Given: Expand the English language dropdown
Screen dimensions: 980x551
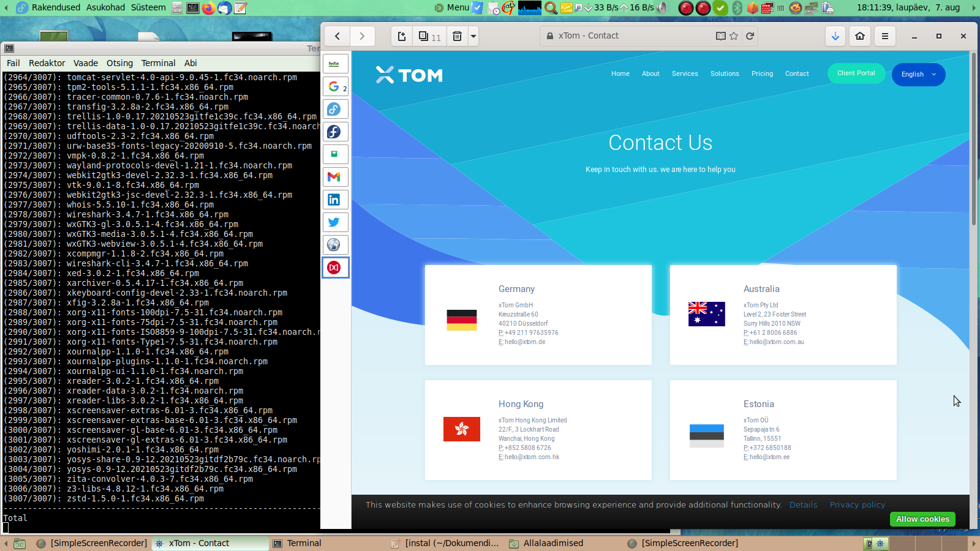Looking at the screenshot, I should (919, 75).
